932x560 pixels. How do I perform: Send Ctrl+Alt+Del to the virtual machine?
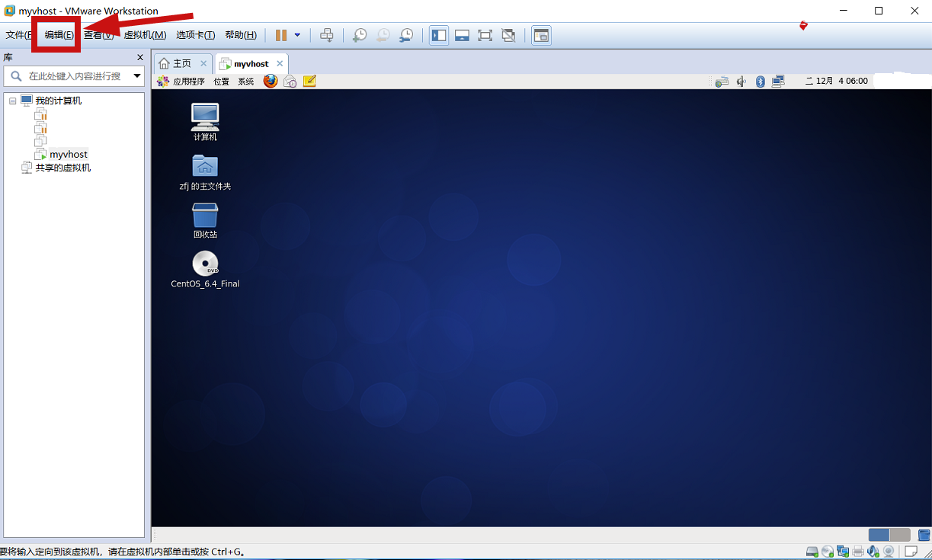coord(326,35)
